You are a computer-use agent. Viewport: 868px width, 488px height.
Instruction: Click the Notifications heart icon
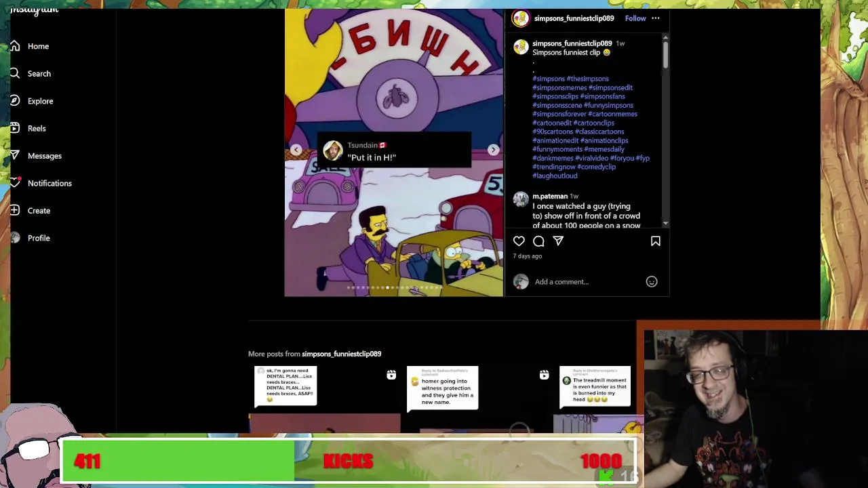coord(14,183)
